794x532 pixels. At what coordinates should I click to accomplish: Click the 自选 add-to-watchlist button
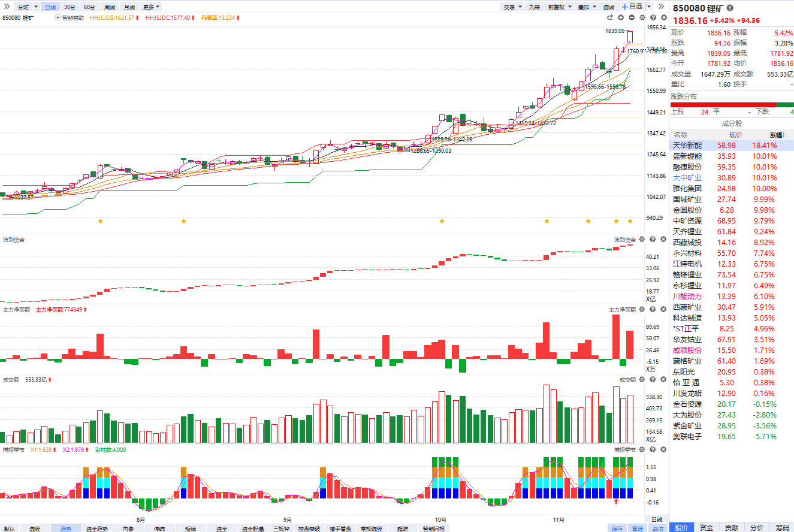coord(632,7)
